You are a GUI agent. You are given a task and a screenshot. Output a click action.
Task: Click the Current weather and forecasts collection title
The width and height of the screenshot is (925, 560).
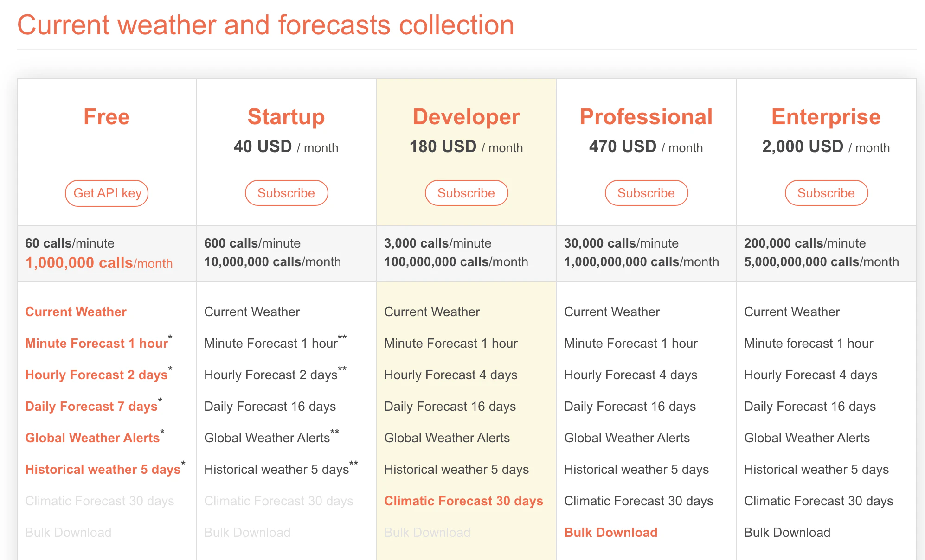(x=265, y=25)
